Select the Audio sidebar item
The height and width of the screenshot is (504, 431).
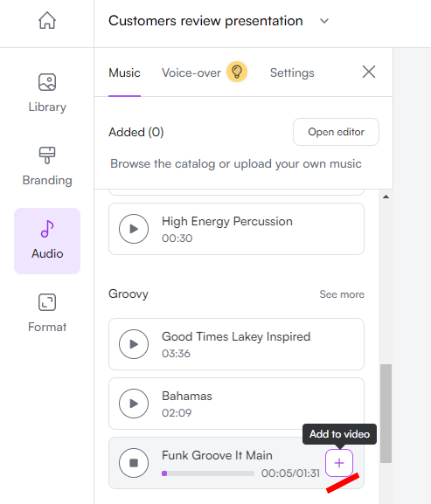tap(47, 241)
